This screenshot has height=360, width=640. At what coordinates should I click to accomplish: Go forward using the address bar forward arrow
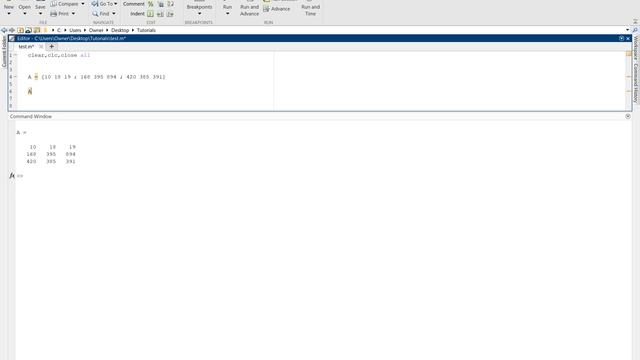(x=12, y=30)
